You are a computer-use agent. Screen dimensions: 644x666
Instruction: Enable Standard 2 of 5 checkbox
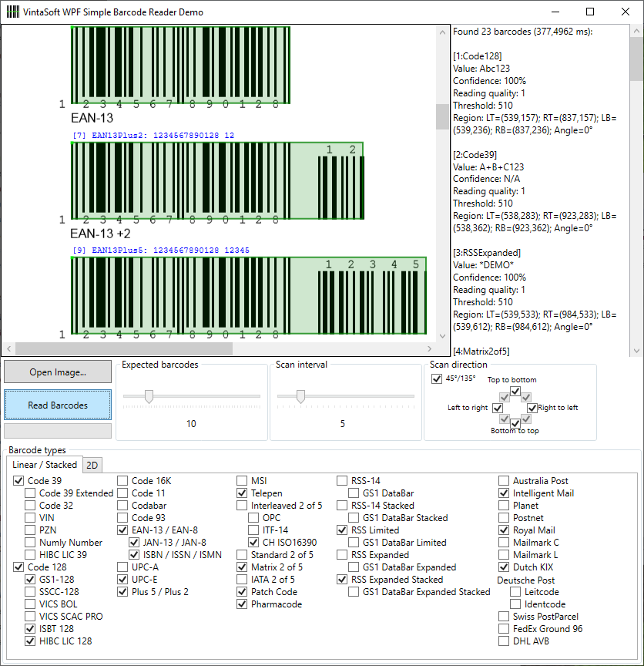point(242,554)
